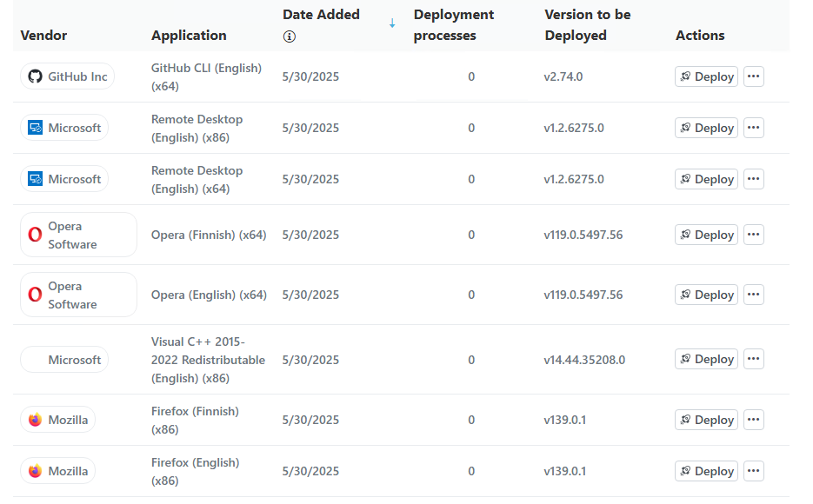813x504 pixels.
Task: Select Remote Desktop (English) (x64) application name
Action: tap(197, 179)
